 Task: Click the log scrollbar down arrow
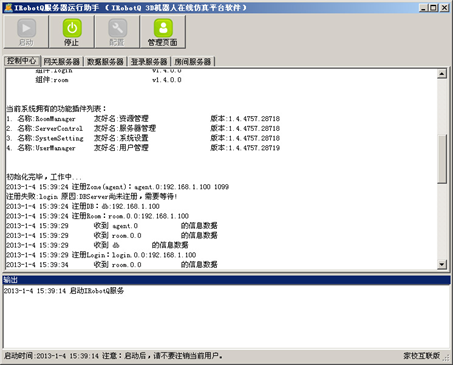442,265
